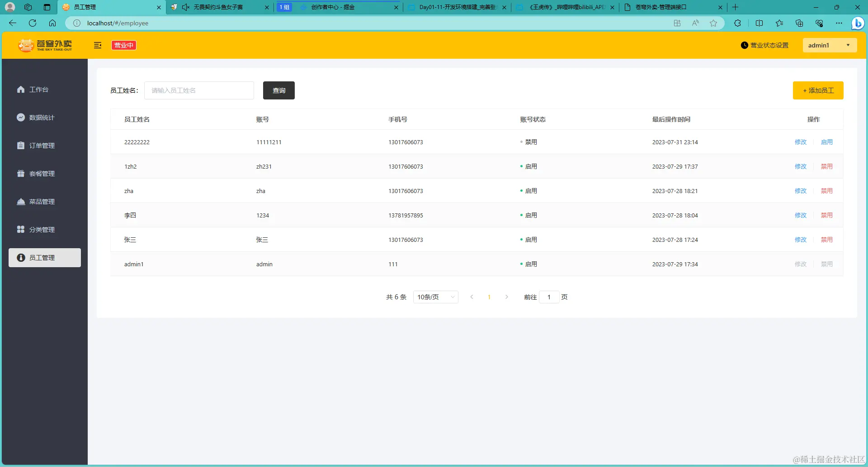This screenshot has height=467, width=868.
Task: Open the browser settings ellipsis menu
Action: 839,23
